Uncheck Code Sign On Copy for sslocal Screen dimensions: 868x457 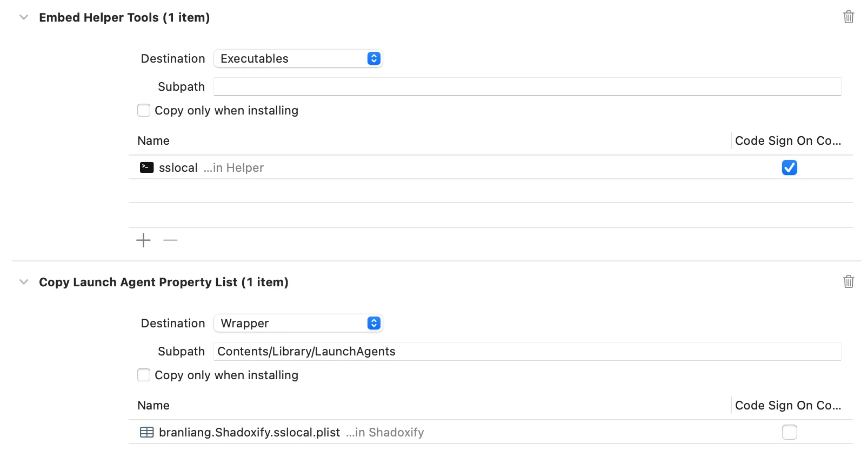[x=790, y=167]
